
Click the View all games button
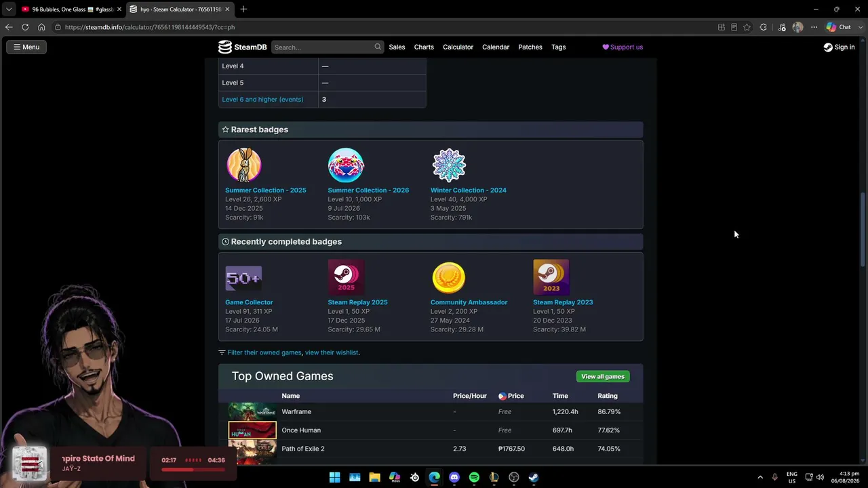603,376
